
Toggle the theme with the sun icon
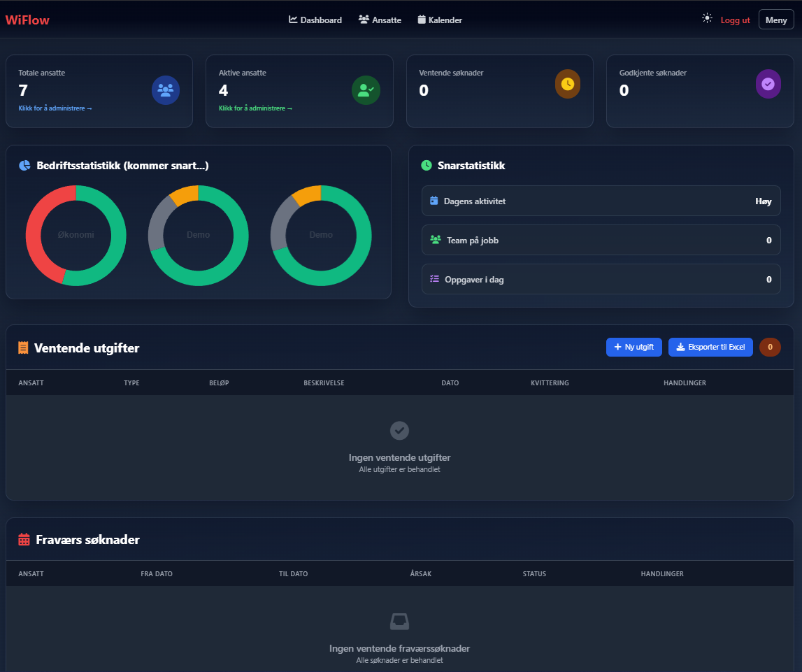tap(706, 17)
